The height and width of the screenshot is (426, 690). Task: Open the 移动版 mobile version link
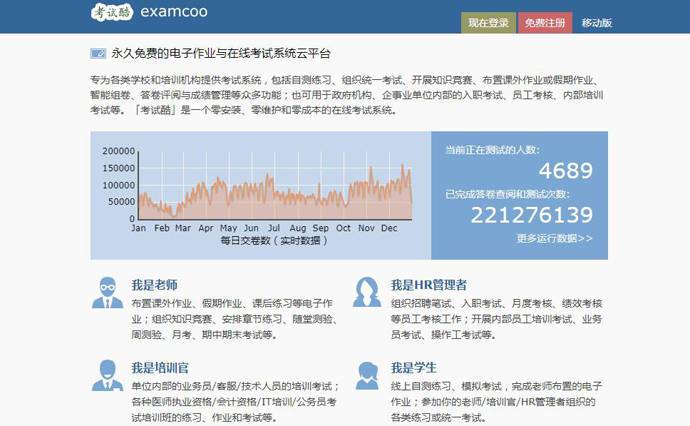click(597, 23)
